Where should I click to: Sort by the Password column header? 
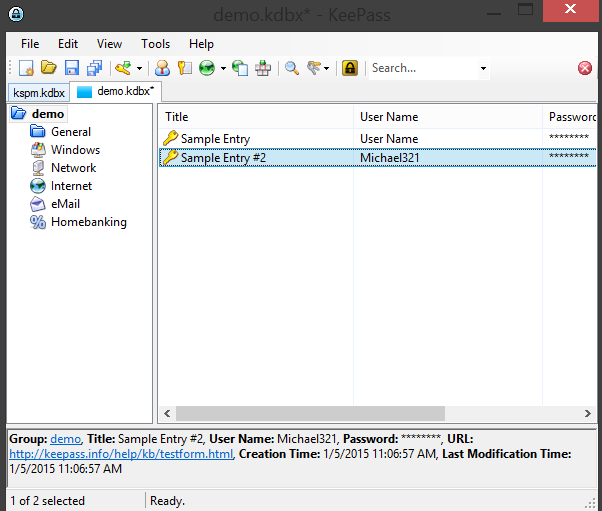570,117
